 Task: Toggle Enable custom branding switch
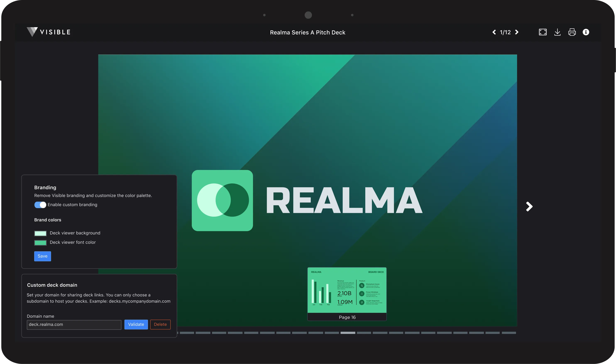coord(40,205)
